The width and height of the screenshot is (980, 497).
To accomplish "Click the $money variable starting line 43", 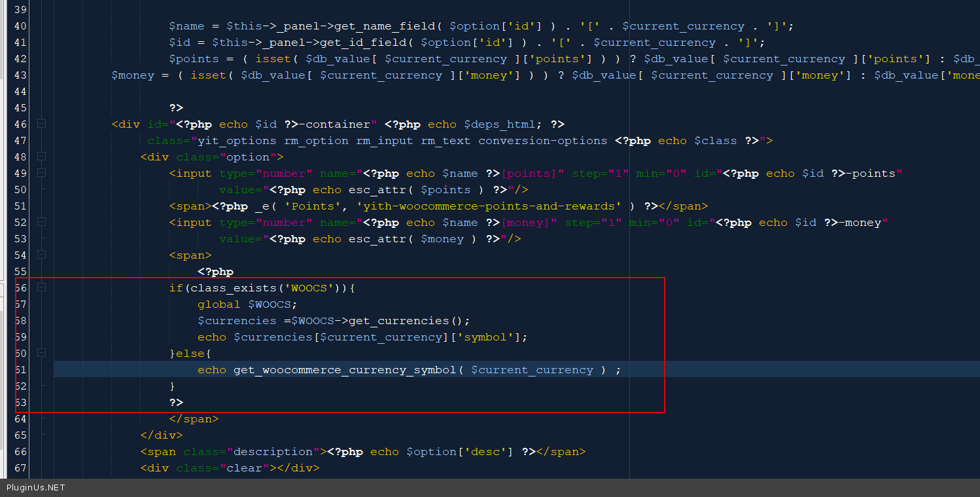I will (x=133, y=75).
